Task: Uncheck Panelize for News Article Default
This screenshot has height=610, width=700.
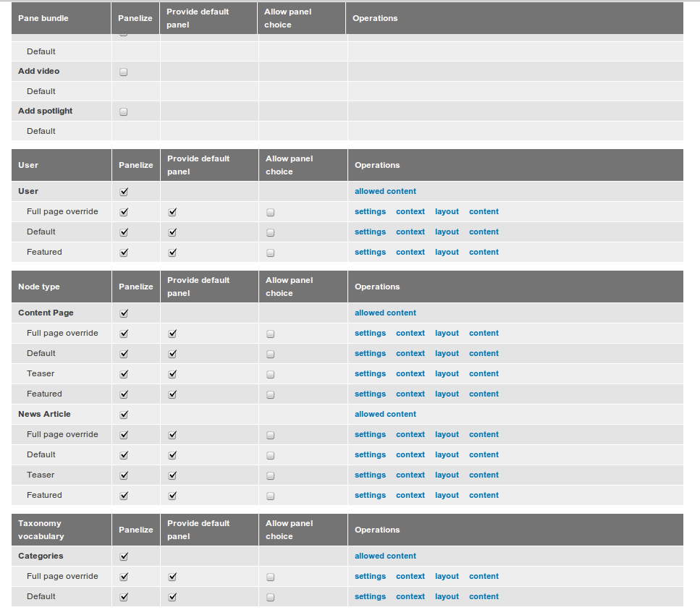Action: 124,454
